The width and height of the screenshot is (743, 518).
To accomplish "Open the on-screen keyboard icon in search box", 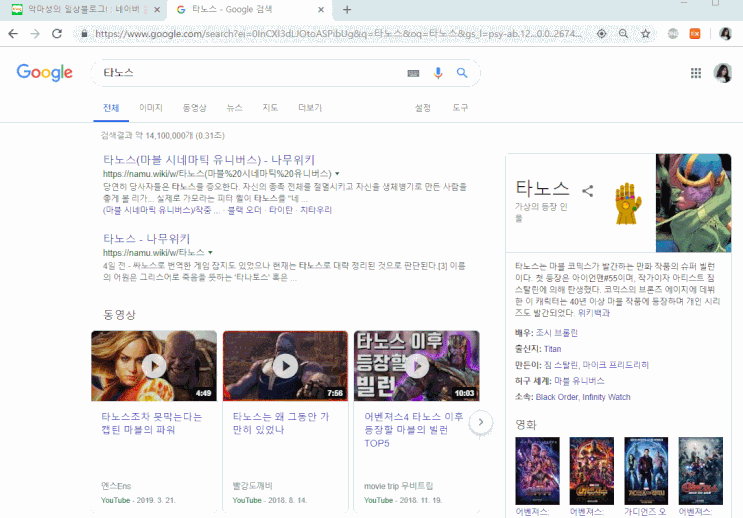I will click(x=413, y=73).
